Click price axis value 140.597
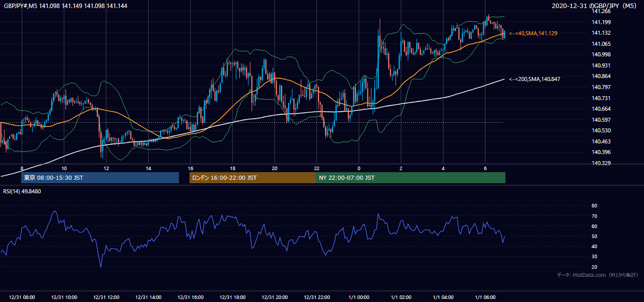This screenshot has height=302, width=644. click(601, 120)
